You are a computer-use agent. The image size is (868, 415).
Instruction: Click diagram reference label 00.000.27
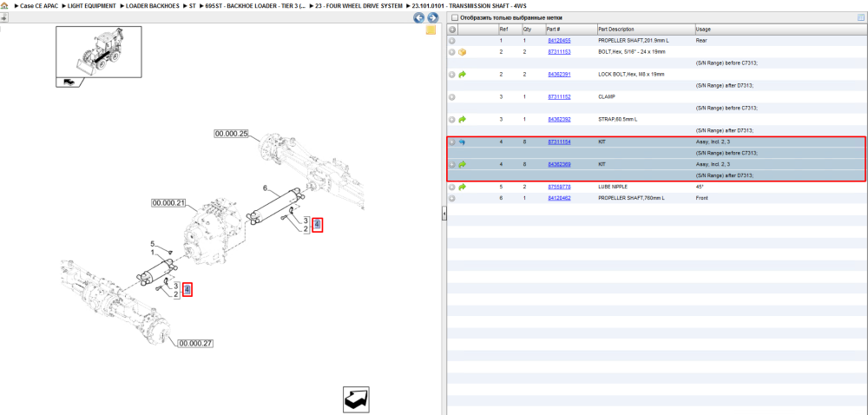pos(195,344)
